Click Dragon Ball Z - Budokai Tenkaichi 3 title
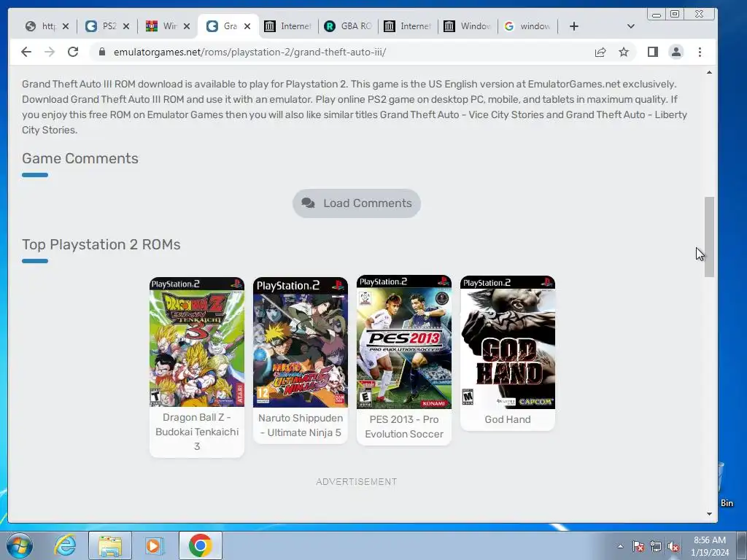 click(x=197, y=432)
